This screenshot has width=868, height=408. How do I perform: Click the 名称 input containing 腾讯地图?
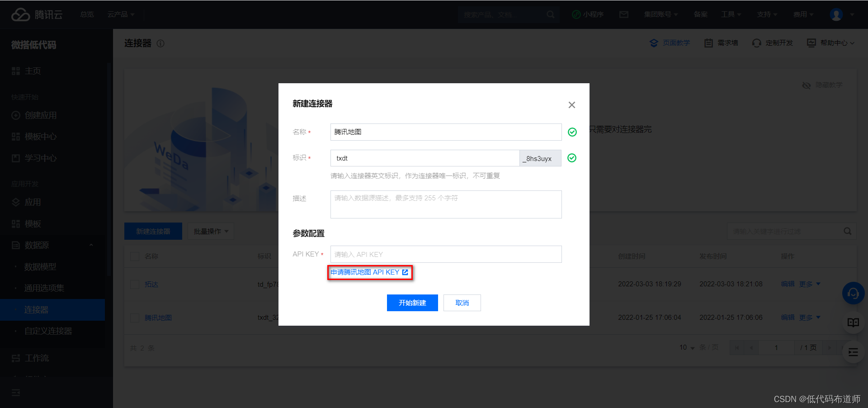(x=446, y=132)
